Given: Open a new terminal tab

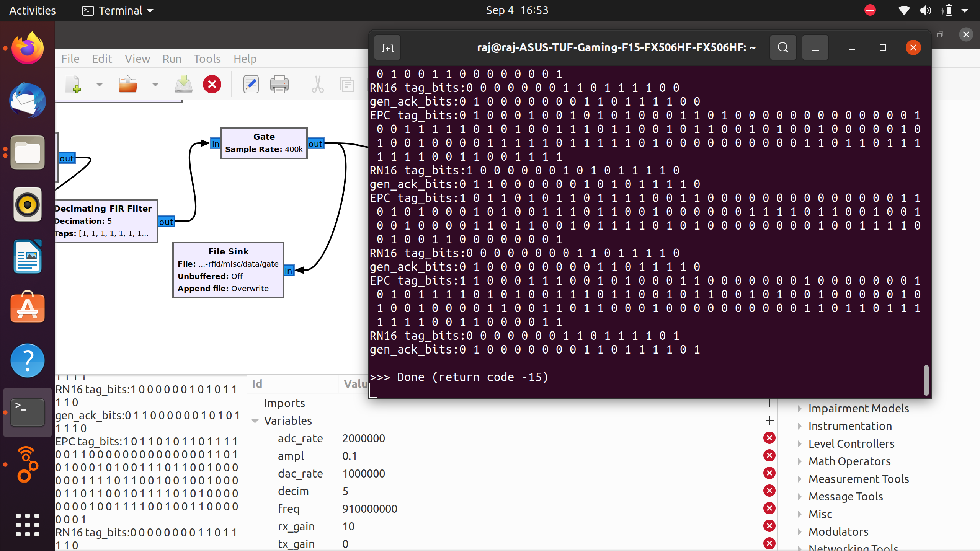Looking at the screenshot, I should tap(387, 47).
